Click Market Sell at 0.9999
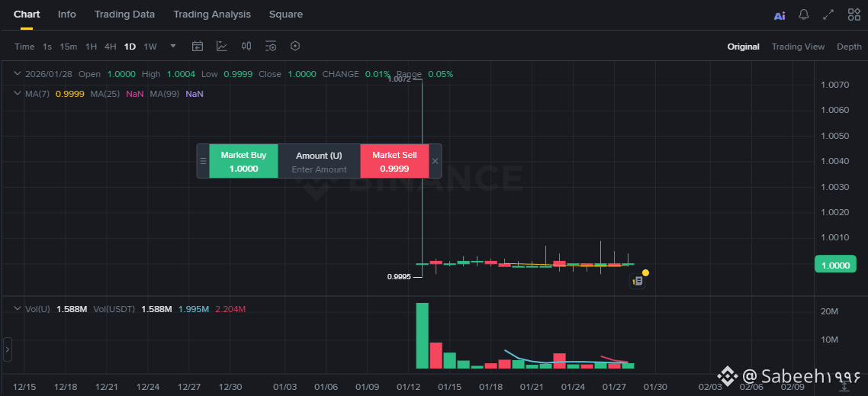 pyautogui.click(x=394, y=161)
